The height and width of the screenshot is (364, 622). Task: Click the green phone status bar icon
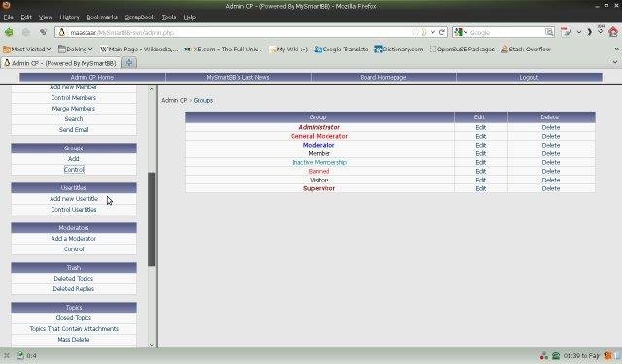556,356
